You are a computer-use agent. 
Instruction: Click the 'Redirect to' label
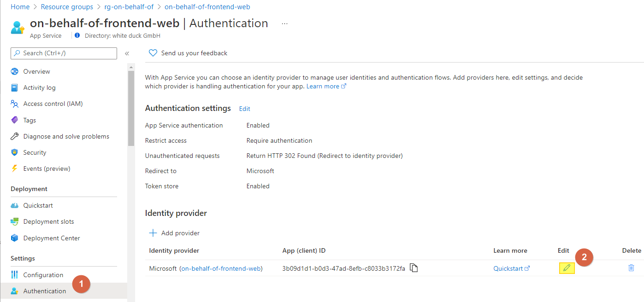(x=161, y=171)
